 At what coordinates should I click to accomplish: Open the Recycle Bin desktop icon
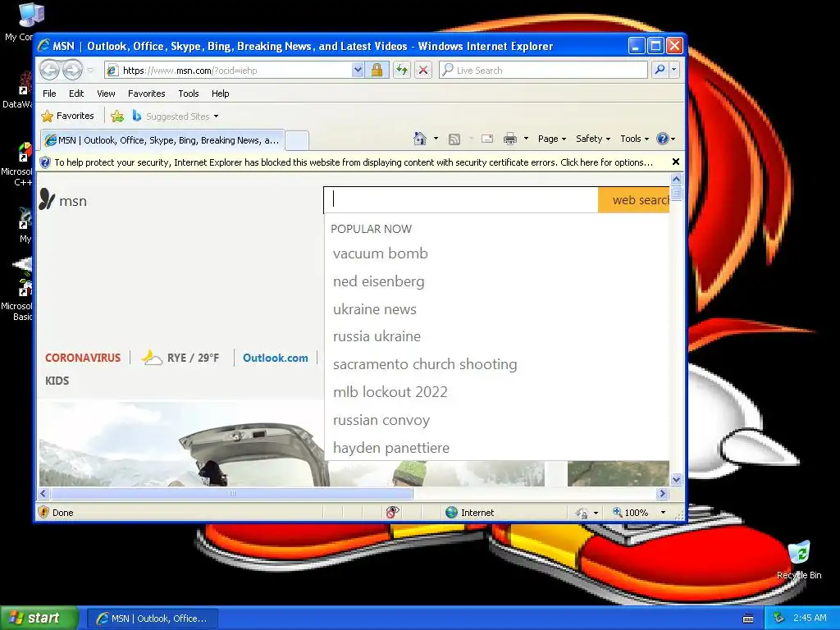tap(799, 559)
